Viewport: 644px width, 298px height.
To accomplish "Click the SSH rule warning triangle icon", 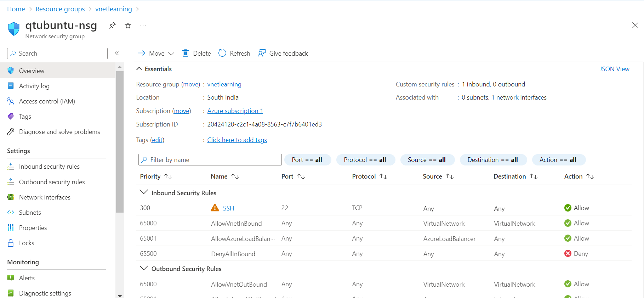I will pos(215,208).
